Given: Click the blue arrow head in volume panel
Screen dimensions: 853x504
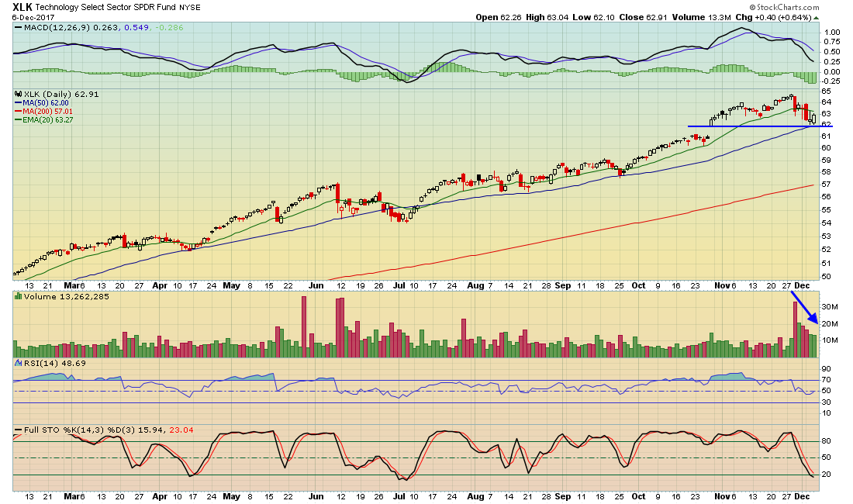Looking at the screenshot, I should [813, 318].
